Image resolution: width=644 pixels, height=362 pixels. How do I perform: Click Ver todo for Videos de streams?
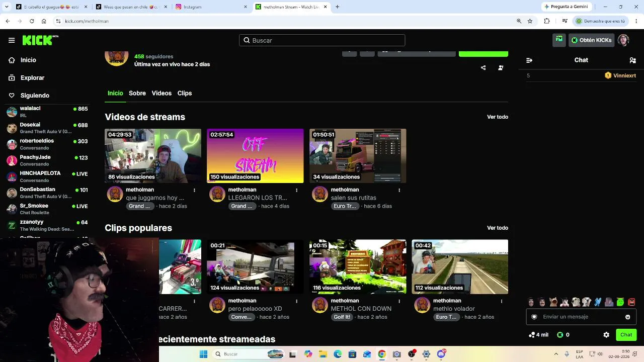tap(498, 117)
